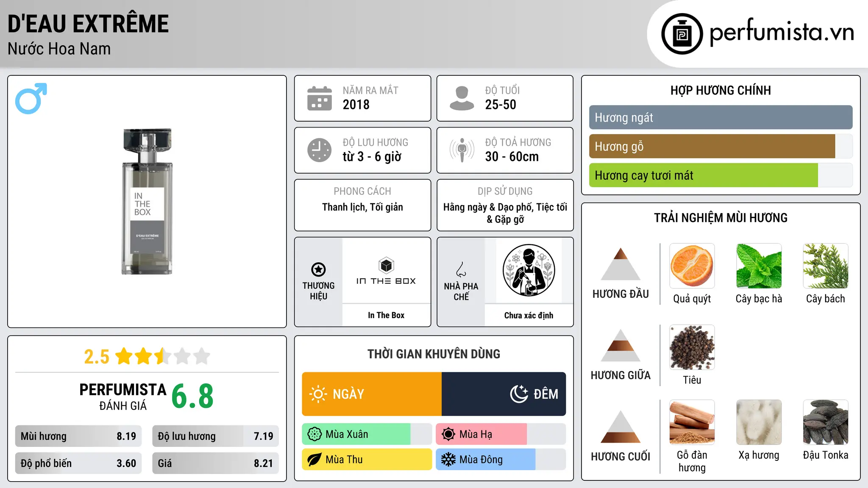Click the perfumer illustration above Chưa xác định

point(529,270)
